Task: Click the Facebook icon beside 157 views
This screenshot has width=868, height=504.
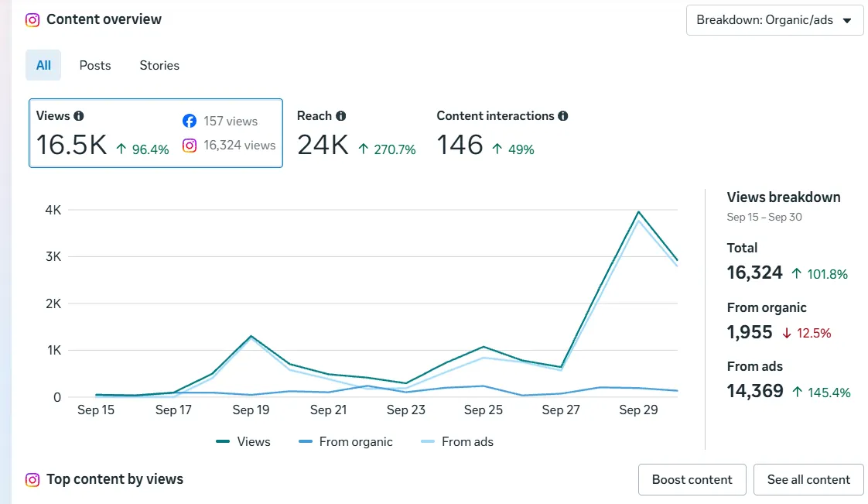Action: (190, 121)
